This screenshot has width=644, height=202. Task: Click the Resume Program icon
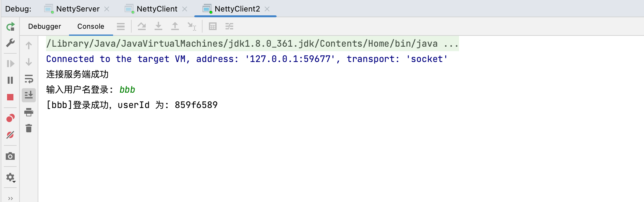[10, 64]
